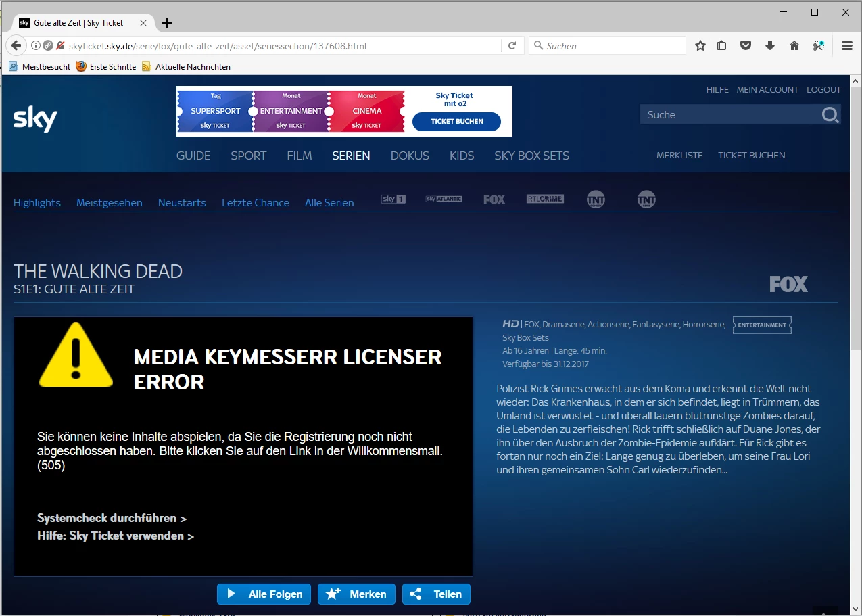Click the URL address bar
This screenshot has width=862, height=616.
point(284,46)
